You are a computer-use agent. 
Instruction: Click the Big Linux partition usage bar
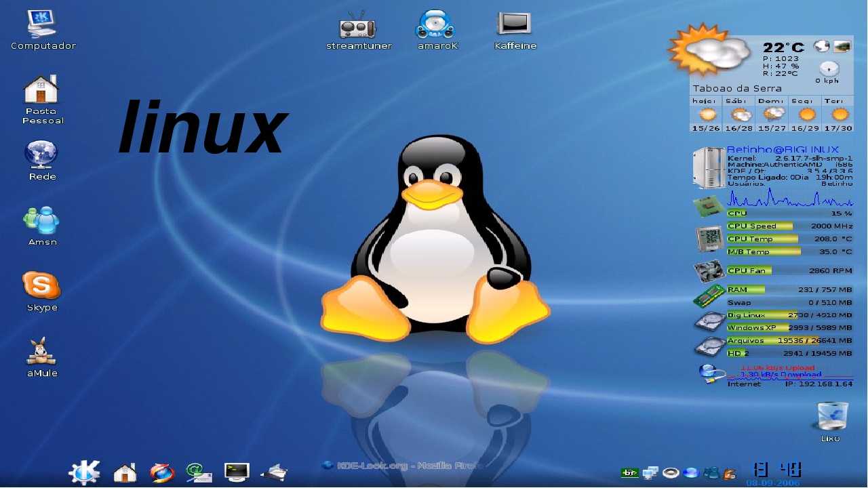point(790,315)
